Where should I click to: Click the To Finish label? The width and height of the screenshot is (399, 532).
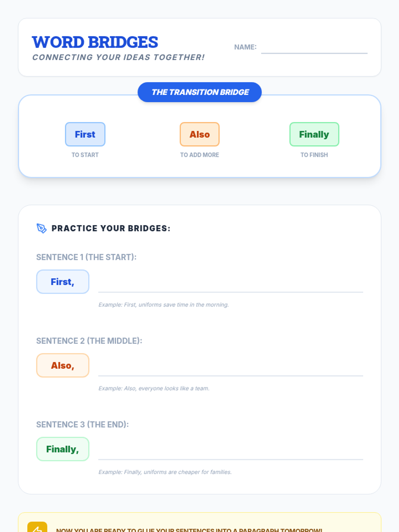pyautogui.click(x=314, y=155)
